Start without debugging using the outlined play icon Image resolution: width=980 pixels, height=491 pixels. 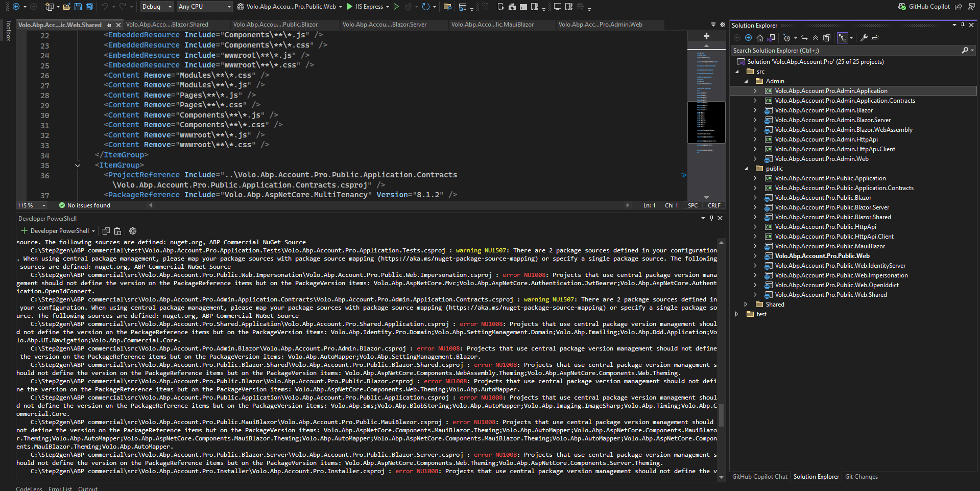point(396,7)
